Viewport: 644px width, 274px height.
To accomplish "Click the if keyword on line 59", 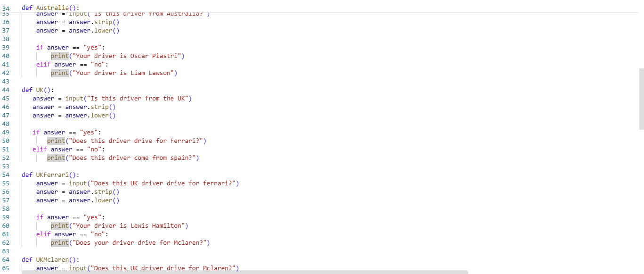I will [40, 217].
